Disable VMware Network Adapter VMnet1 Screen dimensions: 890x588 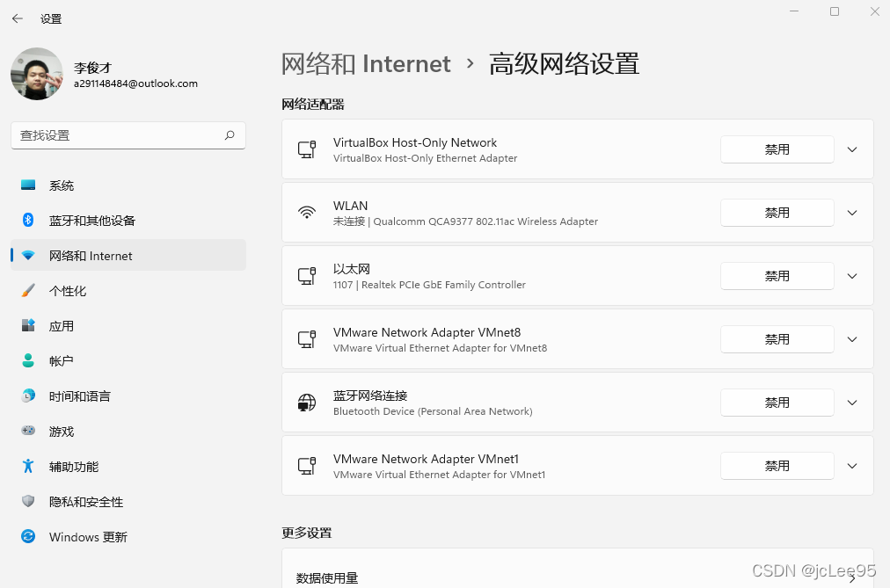click(777, 466)
